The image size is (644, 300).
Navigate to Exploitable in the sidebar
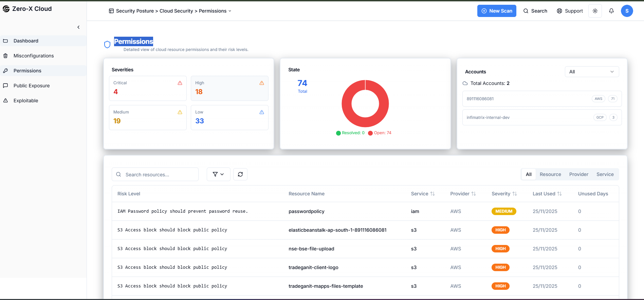coord(43,101)
